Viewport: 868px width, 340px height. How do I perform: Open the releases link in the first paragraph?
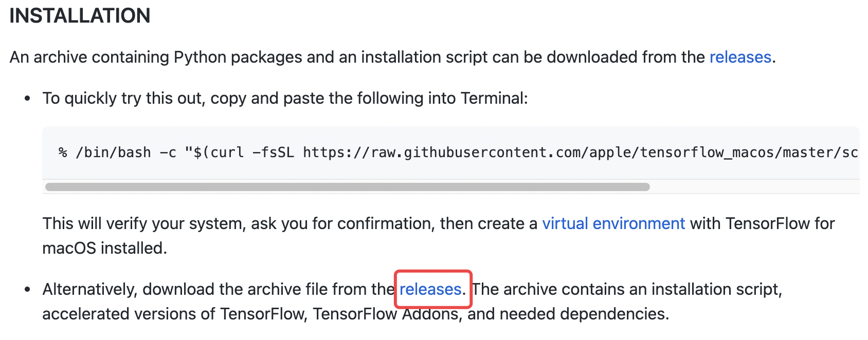click(740, 57)
